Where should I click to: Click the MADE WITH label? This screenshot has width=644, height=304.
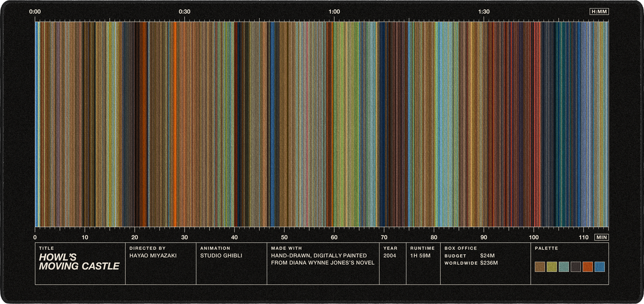[287, 248]
